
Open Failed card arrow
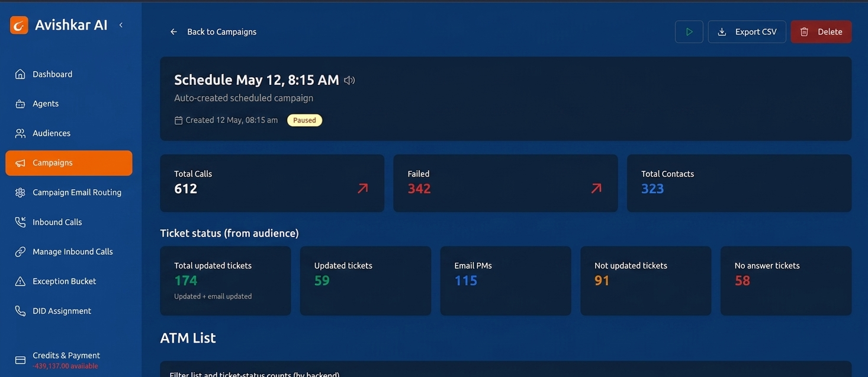(x=596, y=188)
